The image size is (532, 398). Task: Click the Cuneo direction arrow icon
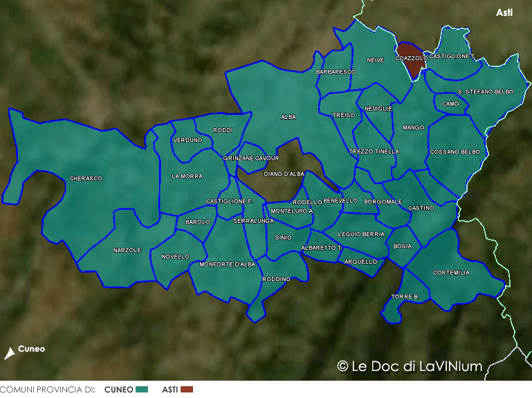coord(9,353)
